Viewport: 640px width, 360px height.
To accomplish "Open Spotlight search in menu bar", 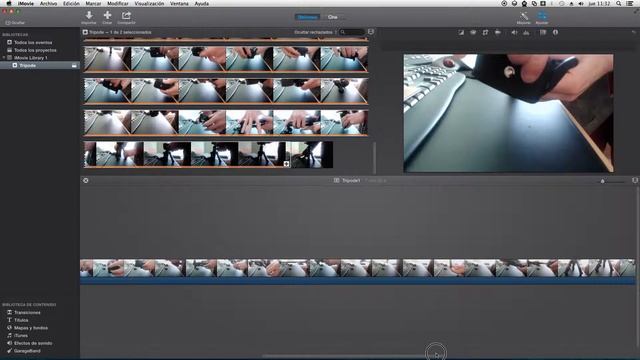I will click(619, 3).
